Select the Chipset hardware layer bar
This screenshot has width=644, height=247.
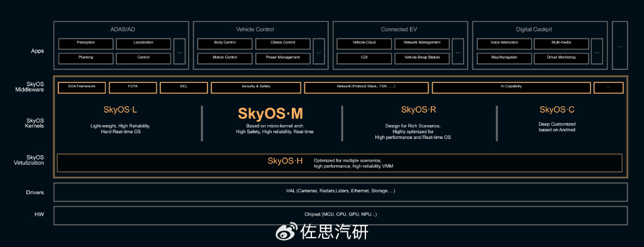(x=340, y=216)
